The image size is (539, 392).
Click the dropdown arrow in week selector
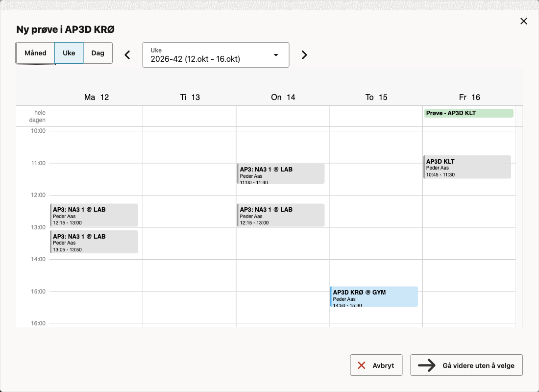(x=276, y=55)
